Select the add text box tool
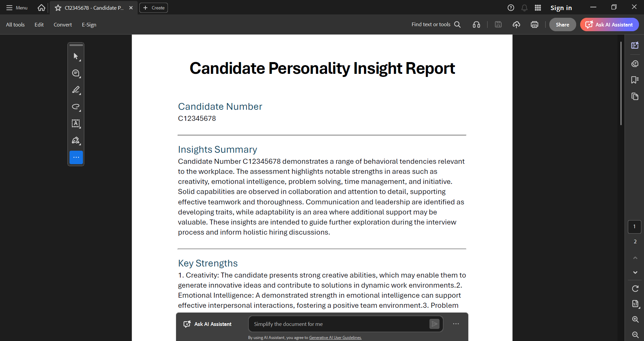Screen dimensions: 644x341 (x=76, y=124)
